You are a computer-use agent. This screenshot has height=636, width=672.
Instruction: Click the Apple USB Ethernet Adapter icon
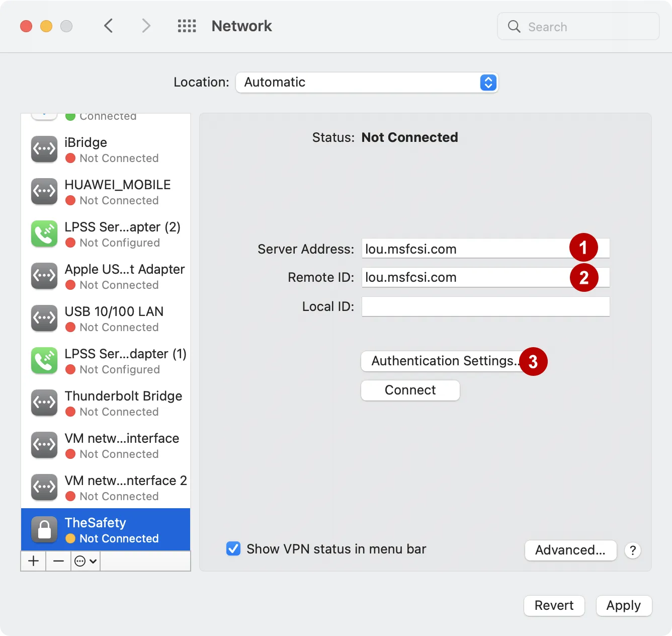pos(44,276)
